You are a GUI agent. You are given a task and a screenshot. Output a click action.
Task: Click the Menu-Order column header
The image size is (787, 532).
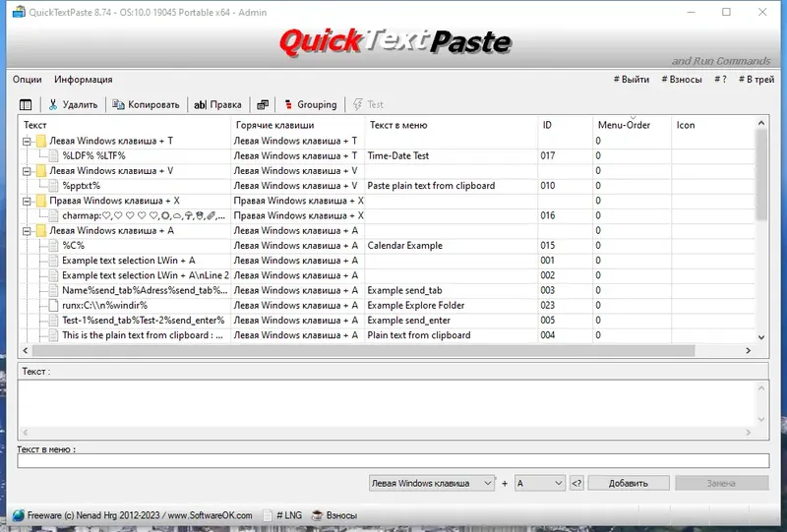coord(632,125)
